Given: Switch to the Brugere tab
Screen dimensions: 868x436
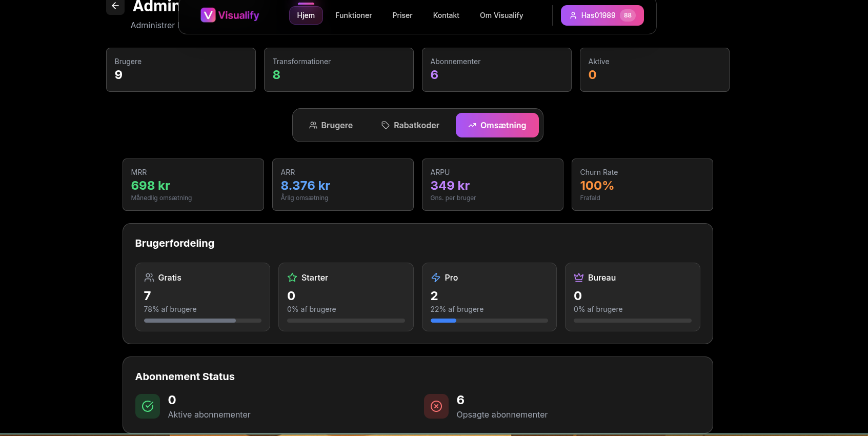Looking at the screenshot, I should click(x=331, y=125).
